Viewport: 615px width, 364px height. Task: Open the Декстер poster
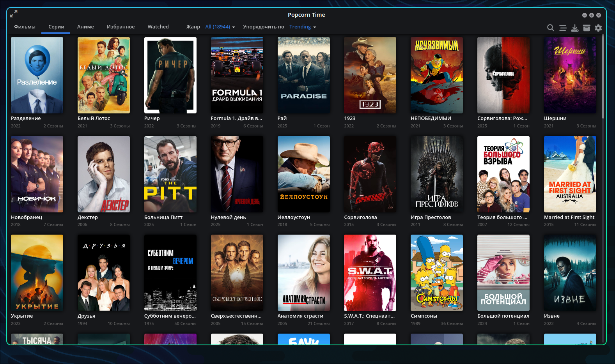point(104,174)
